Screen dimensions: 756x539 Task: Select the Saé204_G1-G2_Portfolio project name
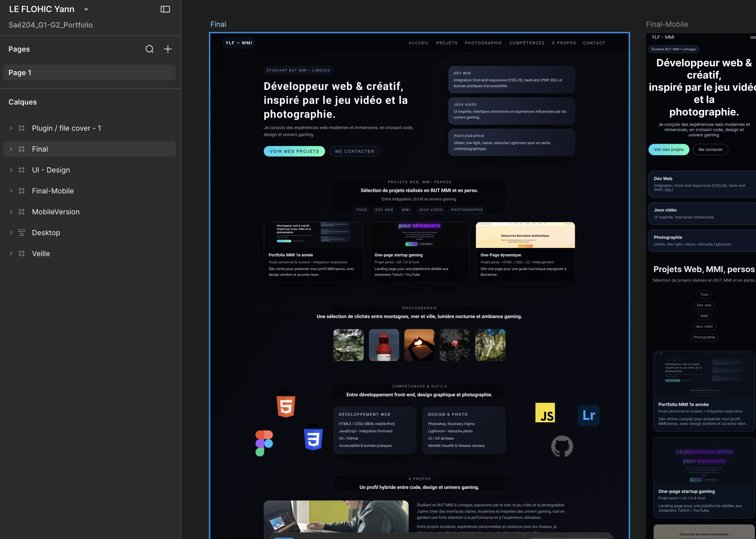50,25
